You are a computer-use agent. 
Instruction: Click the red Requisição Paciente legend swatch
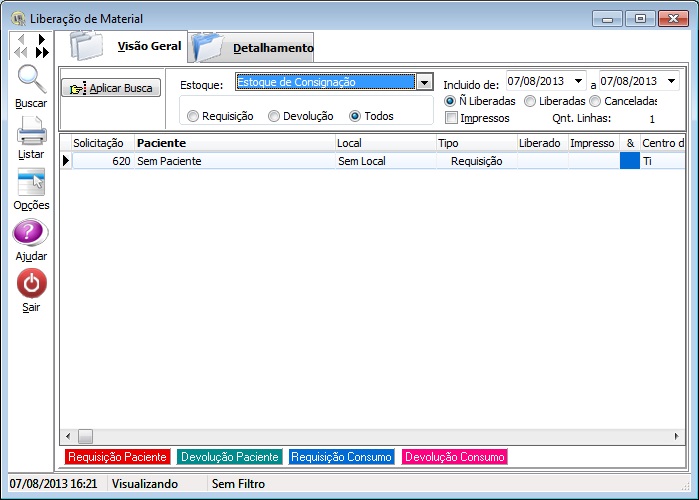(117, 457)
